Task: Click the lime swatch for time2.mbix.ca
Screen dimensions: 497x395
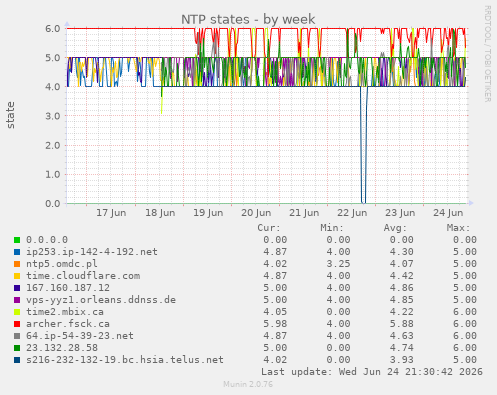Action: point(17,312)
